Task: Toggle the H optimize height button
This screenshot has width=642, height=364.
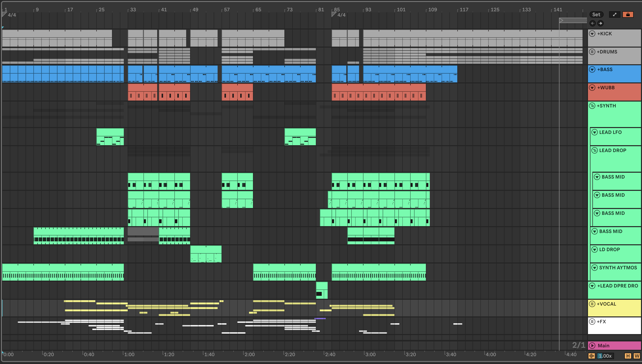Action: [x=628, y=356]
